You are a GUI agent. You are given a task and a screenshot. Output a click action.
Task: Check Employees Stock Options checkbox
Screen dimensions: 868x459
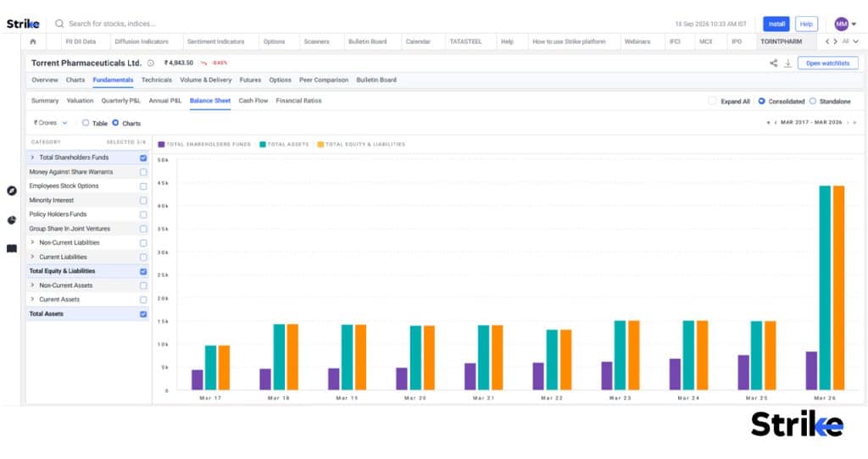click(143, 186)
